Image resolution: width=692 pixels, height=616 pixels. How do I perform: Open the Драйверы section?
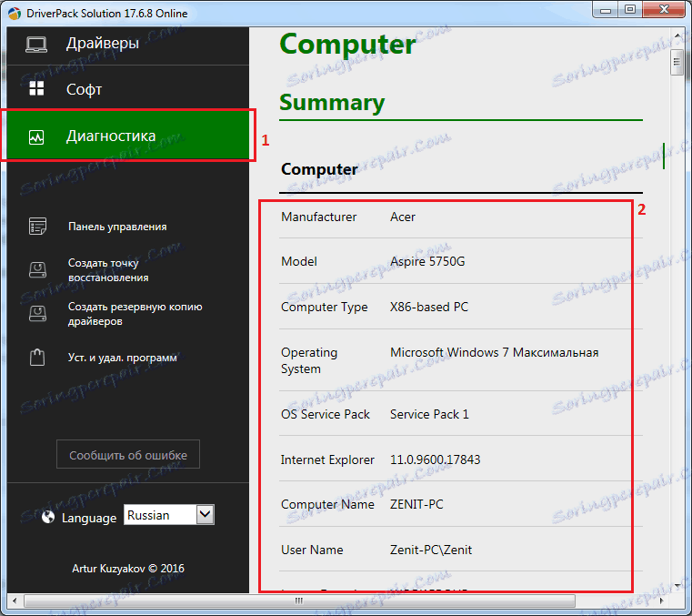coord(128,45)
